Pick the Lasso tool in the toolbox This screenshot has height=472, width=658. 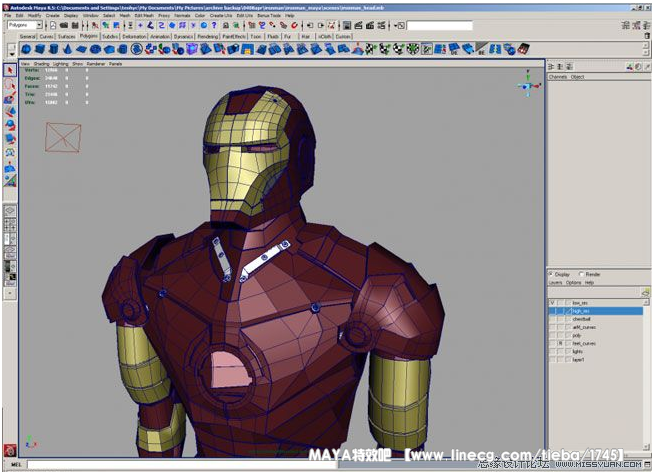click(x=10, y=84)
